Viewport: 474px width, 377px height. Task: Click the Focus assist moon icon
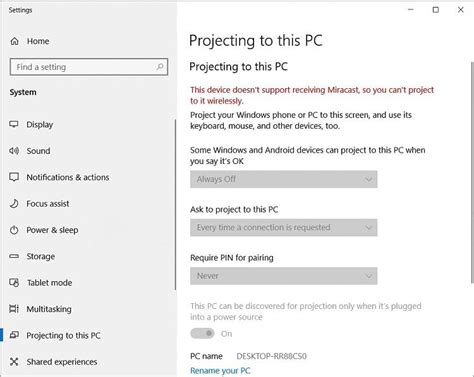click(x=14, y=203)
